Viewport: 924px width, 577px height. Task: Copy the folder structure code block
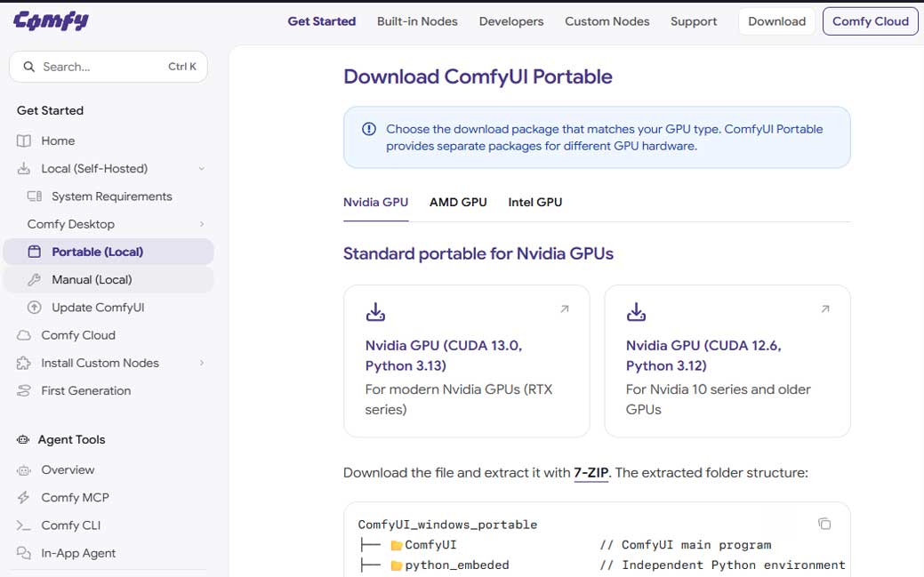pyautogui.click(x=824, y=524)
